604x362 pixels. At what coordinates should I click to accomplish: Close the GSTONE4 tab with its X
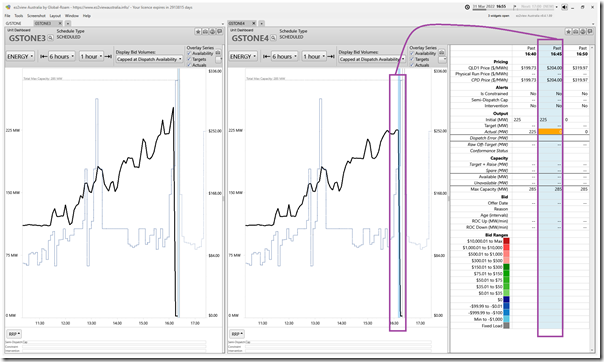[x=253, y=23]
